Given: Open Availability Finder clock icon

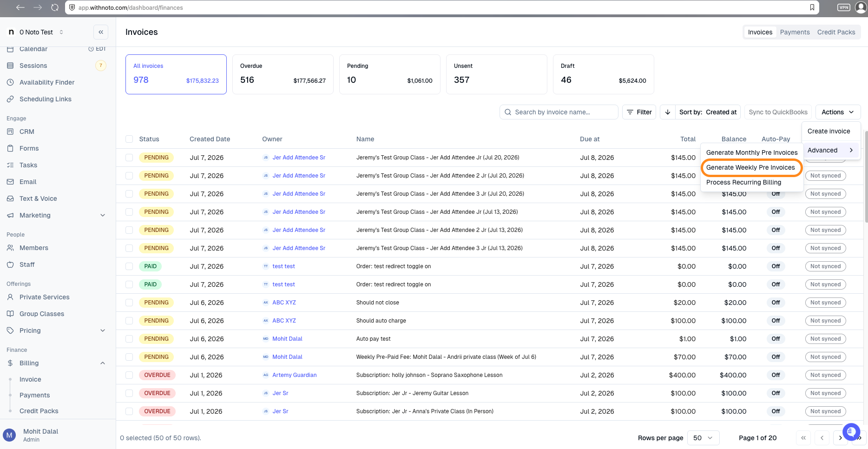Looking at the screenshot, I should pos(10,82).
